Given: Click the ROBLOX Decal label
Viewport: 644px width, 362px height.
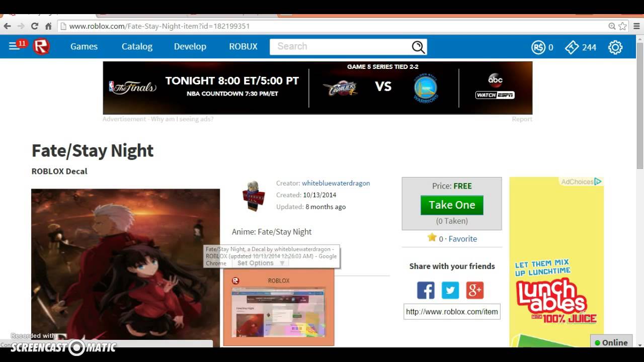Looking at the screenshot, I should [59, 171].
